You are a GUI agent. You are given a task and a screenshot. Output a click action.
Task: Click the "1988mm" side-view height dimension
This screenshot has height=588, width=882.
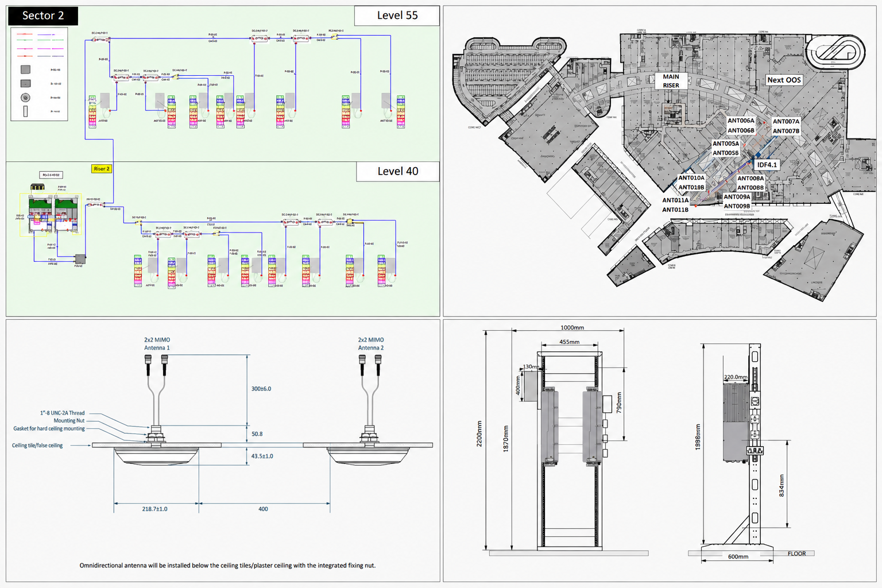(x=698, y=436)
